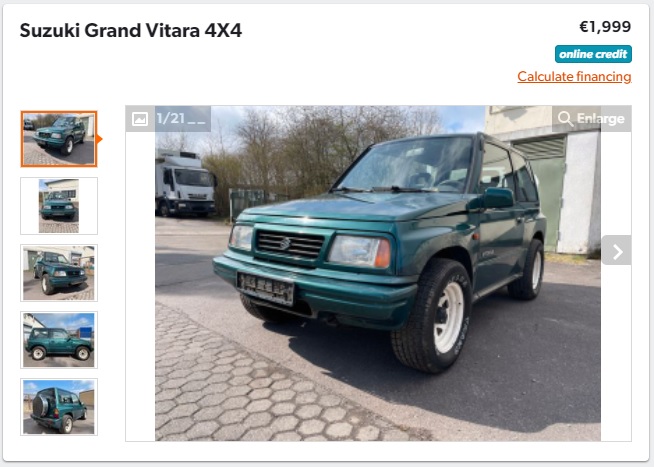Click the car's license plate in main photo
Screen dimensions: 654x467
click(x=266, y=288)
